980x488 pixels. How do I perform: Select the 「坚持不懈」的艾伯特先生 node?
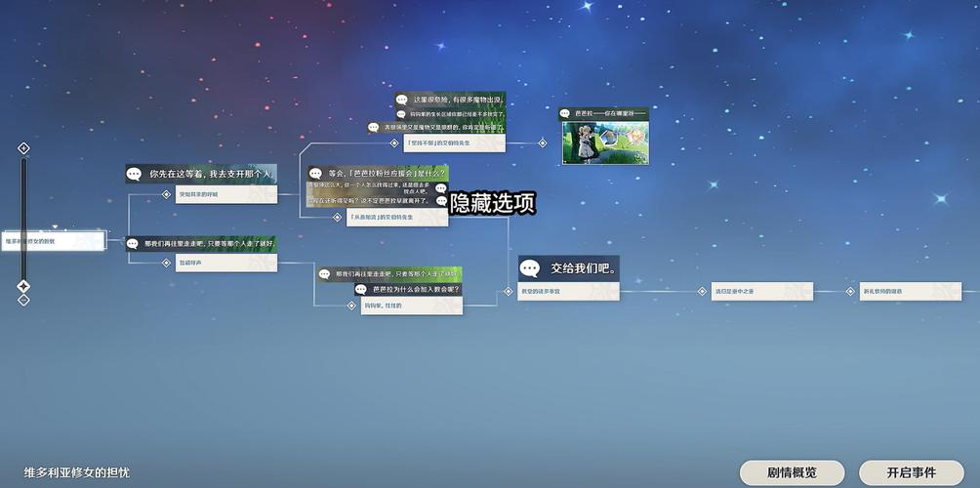(454, 142)
